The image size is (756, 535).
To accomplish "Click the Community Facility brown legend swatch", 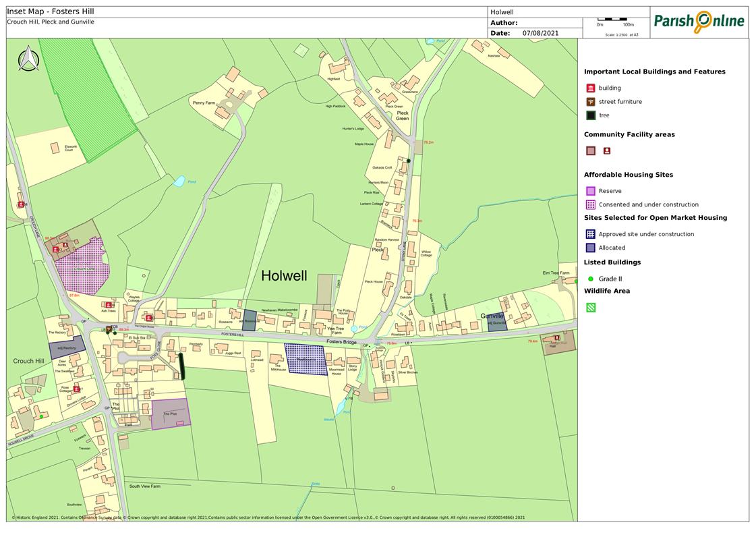I will (x=591, y=151).
